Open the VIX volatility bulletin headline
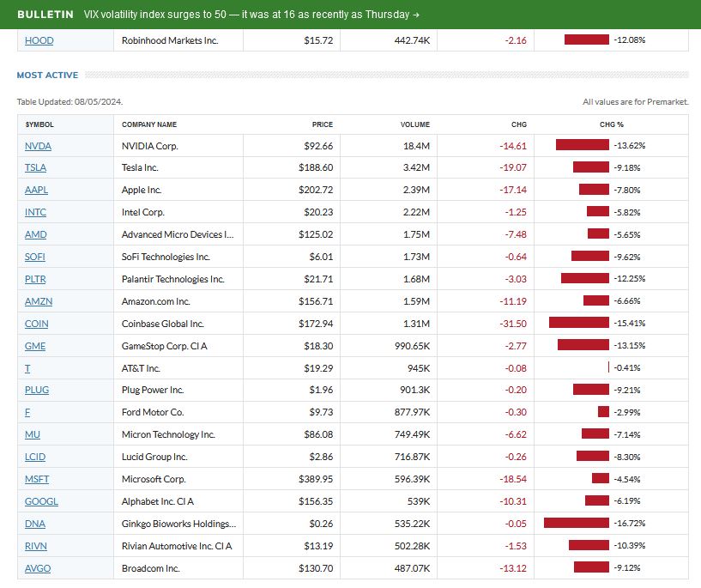Image resolution: width=701 pixels, height=588 pixels. [x=251, y=15]
